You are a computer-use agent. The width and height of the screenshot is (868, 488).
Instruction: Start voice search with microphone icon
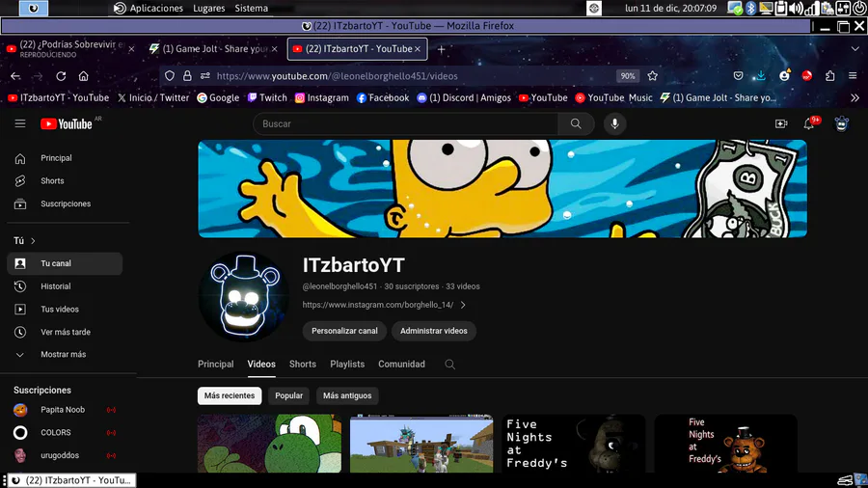point(614,124)
